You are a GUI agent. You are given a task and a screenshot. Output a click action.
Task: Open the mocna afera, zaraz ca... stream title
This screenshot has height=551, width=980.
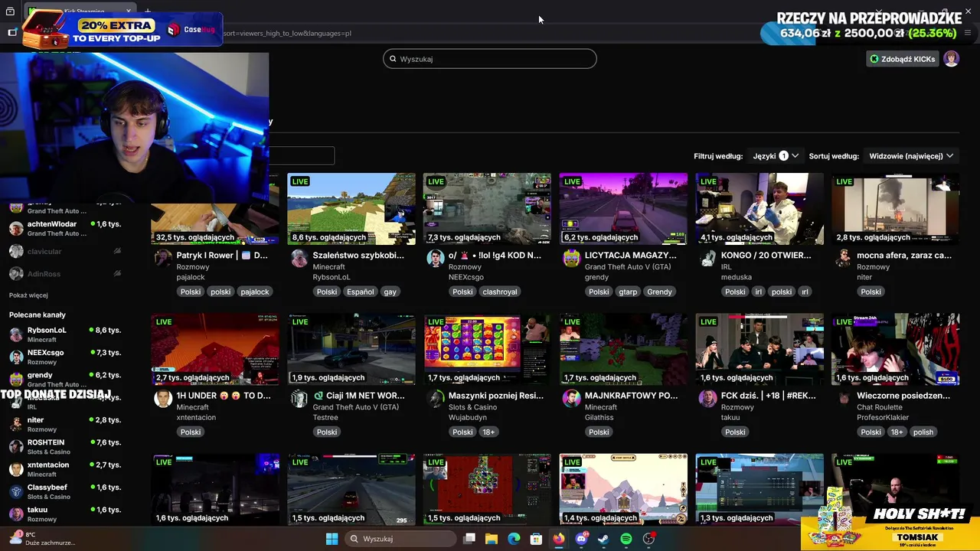coord(904,256)
